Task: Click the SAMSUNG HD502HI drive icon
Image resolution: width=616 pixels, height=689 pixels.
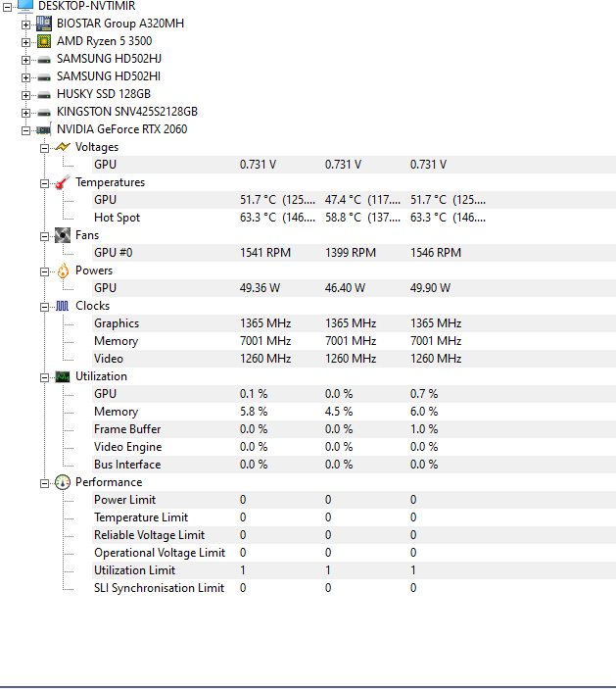Action: (43, 76)
